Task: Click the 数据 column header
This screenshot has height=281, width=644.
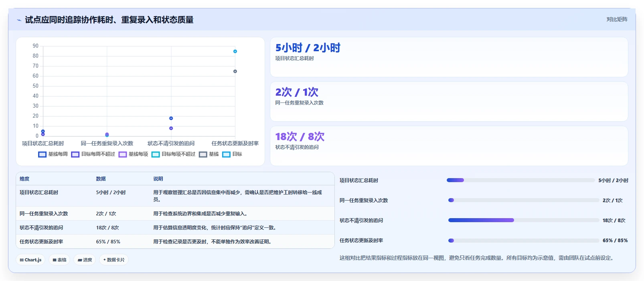Action: pos(101,179)
